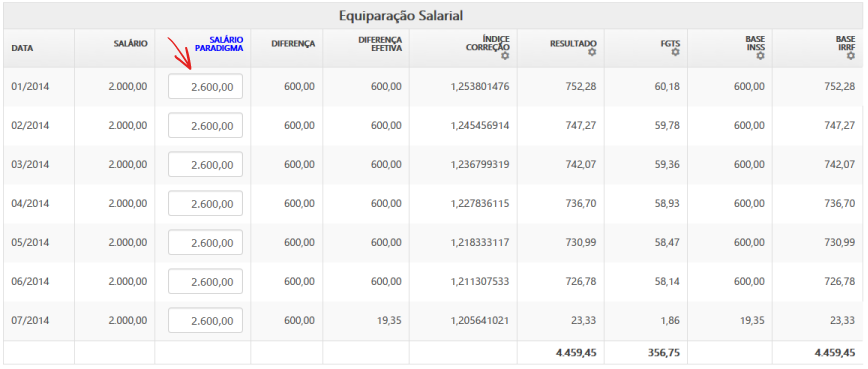The height and width of the screenshot is (369, 868).
Task: Click the 01/2014 date cell
Action: (x=30, y=86)
